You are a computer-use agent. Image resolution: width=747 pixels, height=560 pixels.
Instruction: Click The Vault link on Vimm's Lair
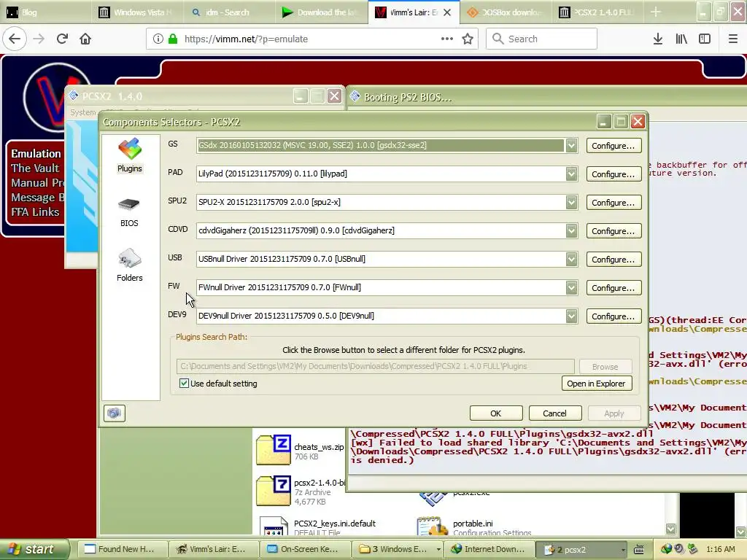tap(35, 168)
